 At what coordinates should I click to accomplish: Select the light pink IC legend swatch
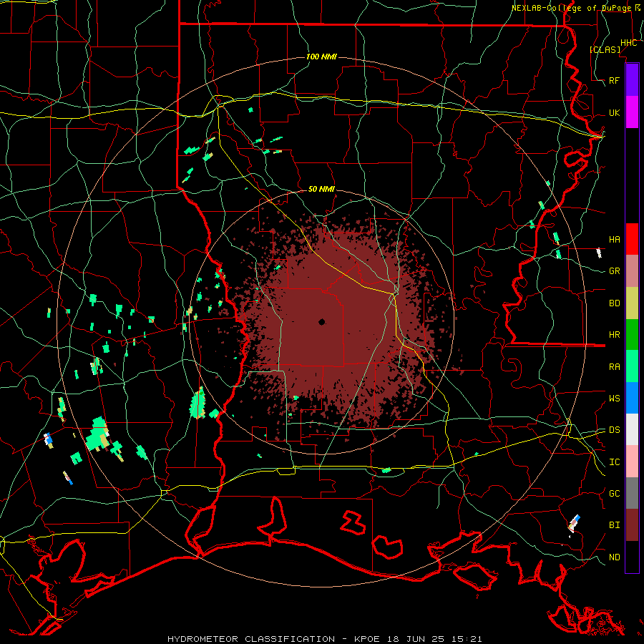click(x=632, y=462)
